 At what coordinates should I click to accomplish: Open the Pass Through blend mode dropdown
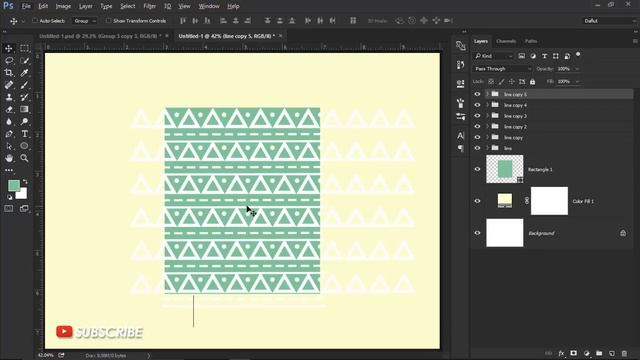tap(503, 69)
